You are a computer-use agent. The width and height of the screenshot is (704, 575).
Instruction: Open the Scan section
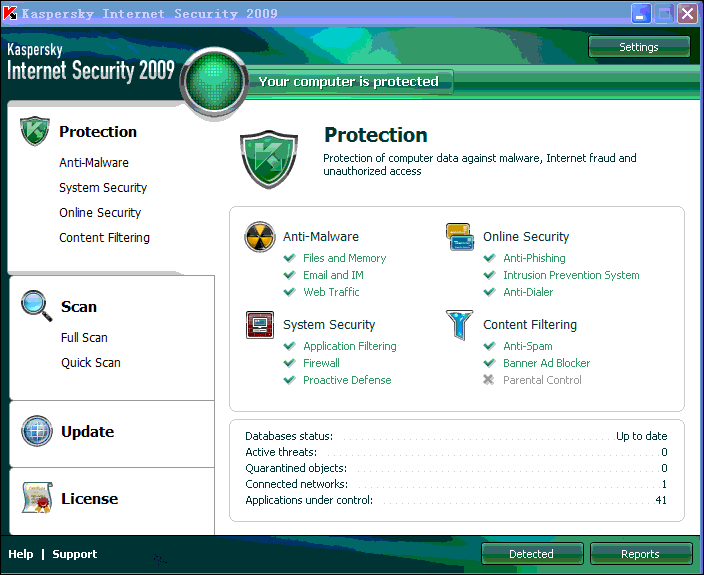[79, 307]
